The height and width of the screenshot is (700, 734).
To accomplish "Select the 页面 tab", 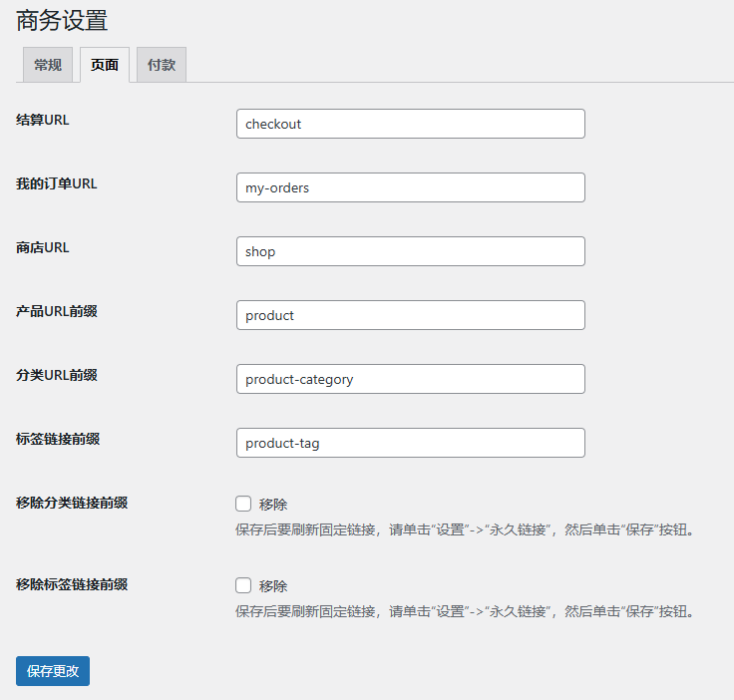I will 105,65.
